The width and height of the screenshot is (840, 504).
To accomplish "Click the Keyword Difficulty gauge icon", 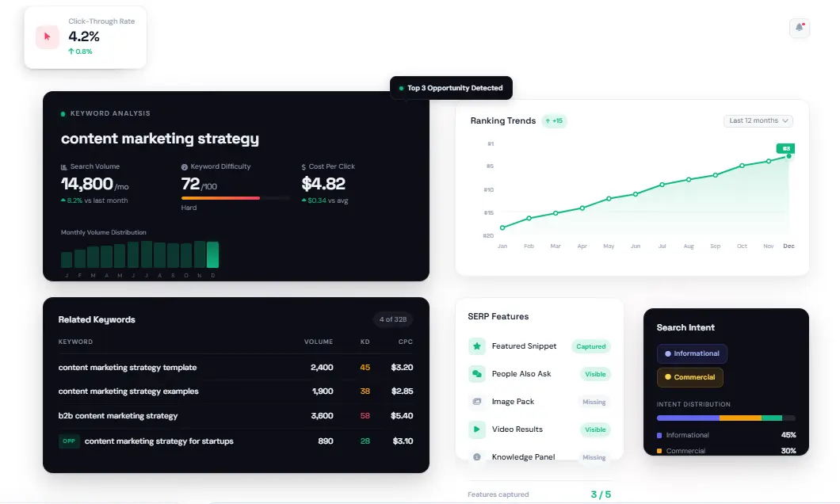I will 183,166.
